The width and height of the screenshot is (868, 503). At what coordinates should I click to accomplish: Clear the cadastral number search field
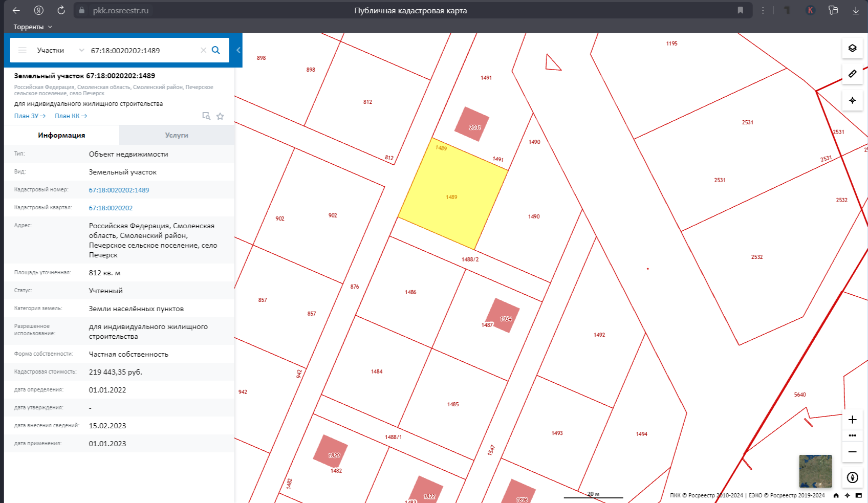coord(203,50)
